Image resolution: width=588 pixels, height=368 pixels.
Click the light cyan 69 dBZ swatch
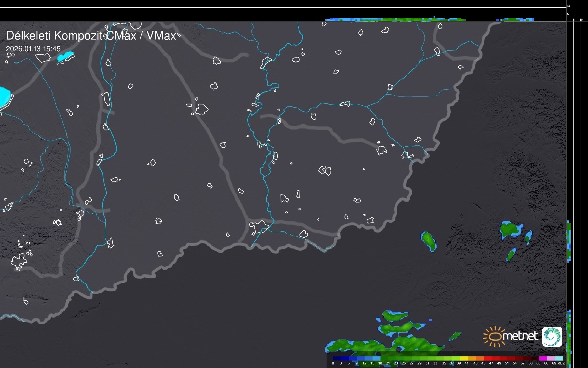[x=559, y=359]
